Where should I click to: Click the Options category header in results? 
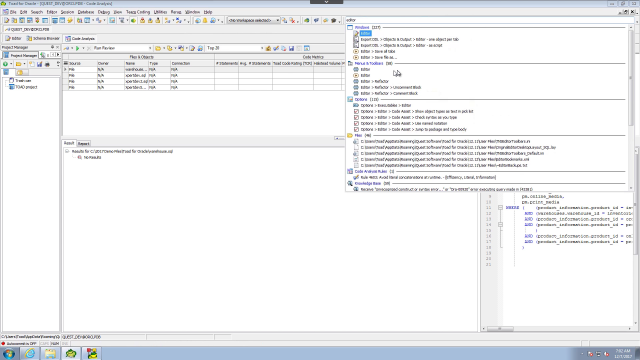[x=360, y=100]
